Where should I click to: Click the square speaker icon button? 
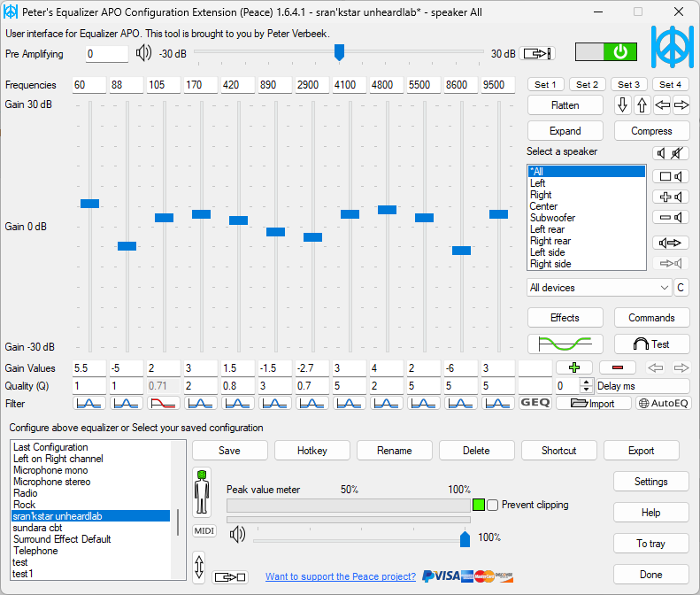click(x=671, y=176)
